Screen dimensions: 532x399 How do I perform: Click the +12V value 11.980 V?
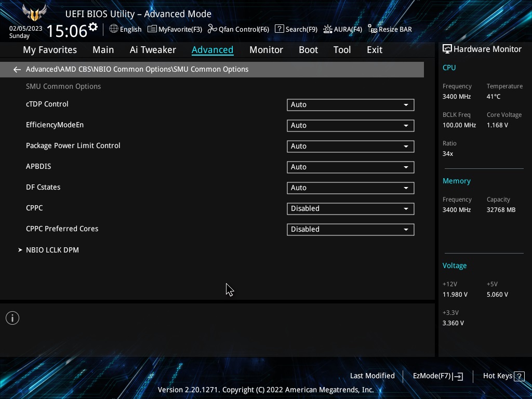455,295
